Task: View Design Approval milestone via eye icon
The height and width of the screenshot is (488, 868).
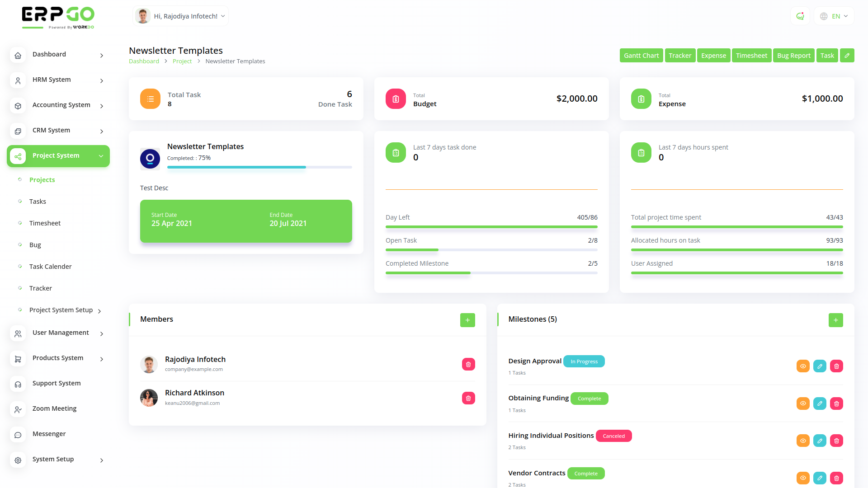Action: [x=803, y=366]
